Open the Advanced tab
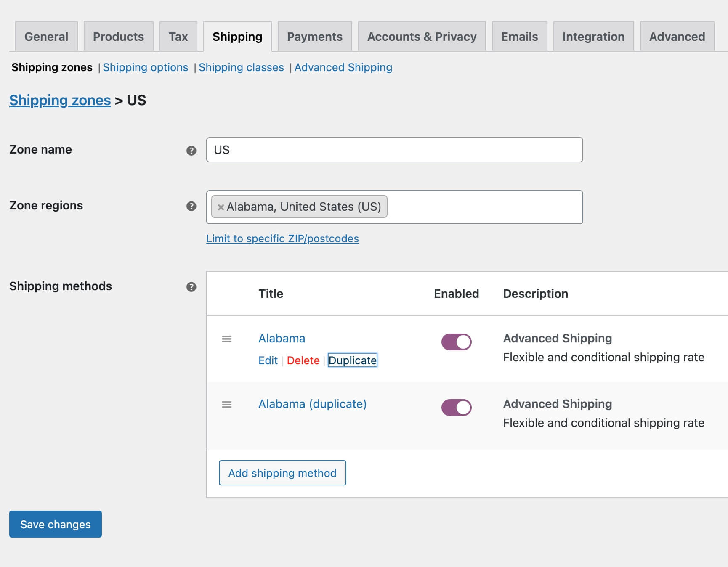The image size is (728, 567). coord(677,37)
